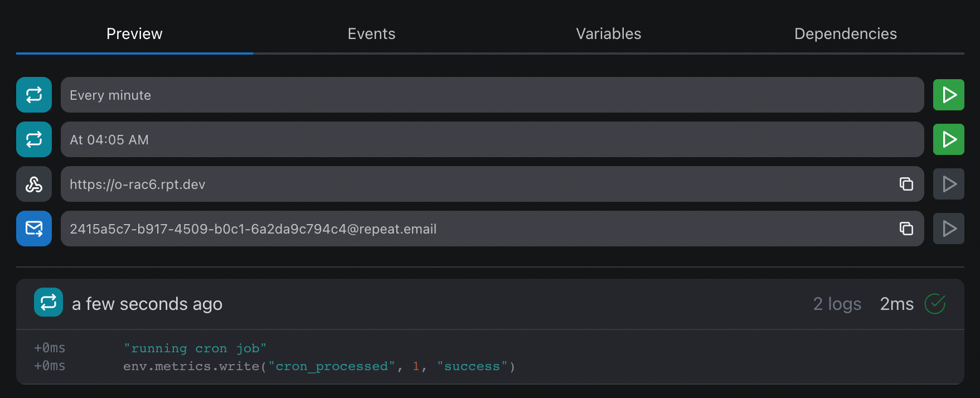The image size is (980, 398).
Task: Select the "running cron job" log line
Action: 195,348
